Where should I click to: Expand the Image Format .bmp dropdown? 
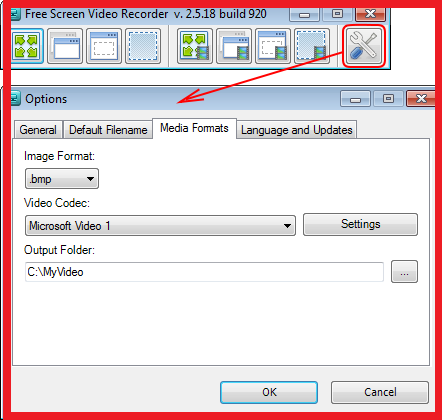point(62,179)
